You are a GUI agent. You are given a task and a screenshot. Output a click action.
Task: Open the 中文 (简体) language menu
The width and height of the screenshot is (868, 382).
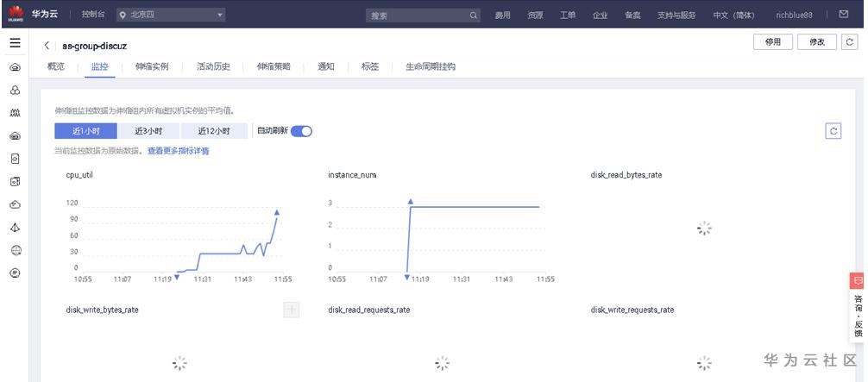coord(733,16)
